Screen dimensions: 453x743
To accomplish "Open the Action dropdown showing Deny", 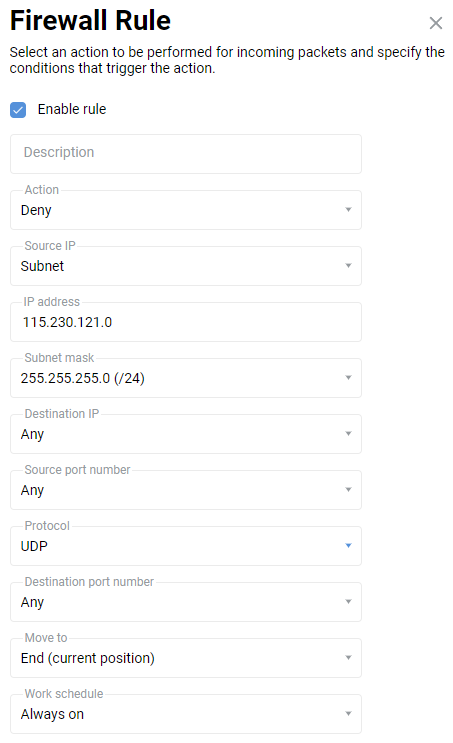I will pyautogui.click(x=186, y=210).
